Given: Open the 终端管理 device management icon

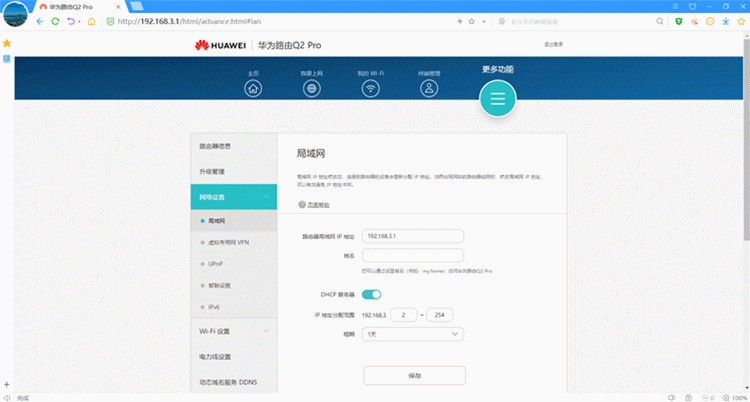Looking at the screenshot, I should 429,88.
